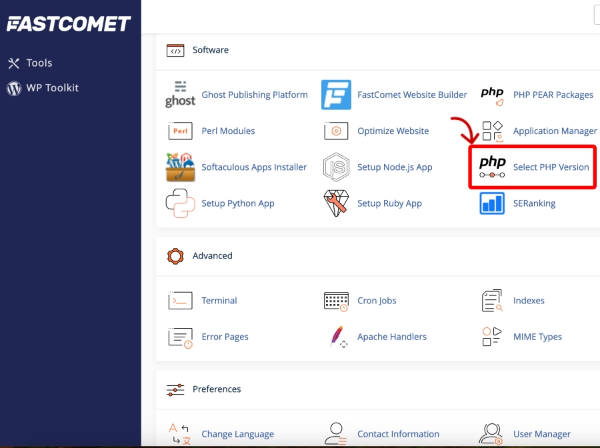The width and height of the screenshot is (600, 448).
Task: Open User Manager link
Action: click(x=542, y=434)
